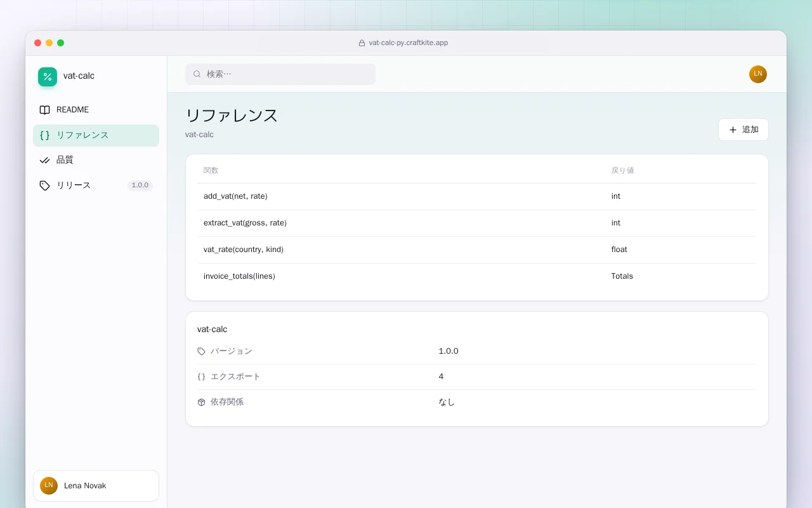
Task: Click the yellow minimize window button
Action: (49, 43)
